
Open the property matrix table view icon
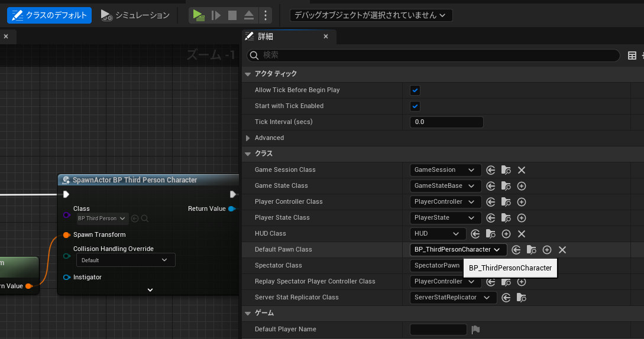coord(632,56)
